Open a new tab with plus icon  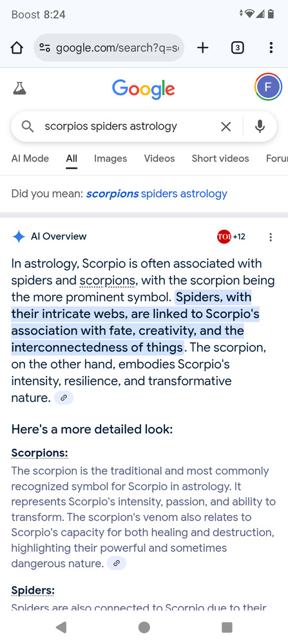pos(202,48)
